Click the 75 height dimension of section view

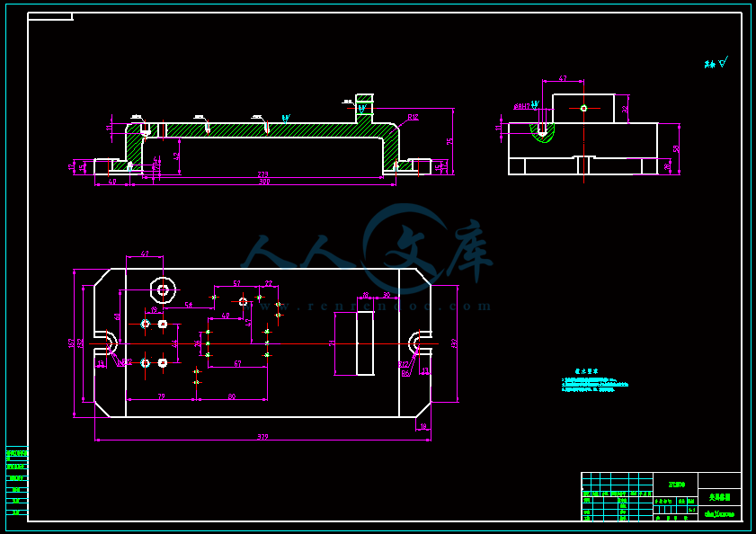[449, 142]
